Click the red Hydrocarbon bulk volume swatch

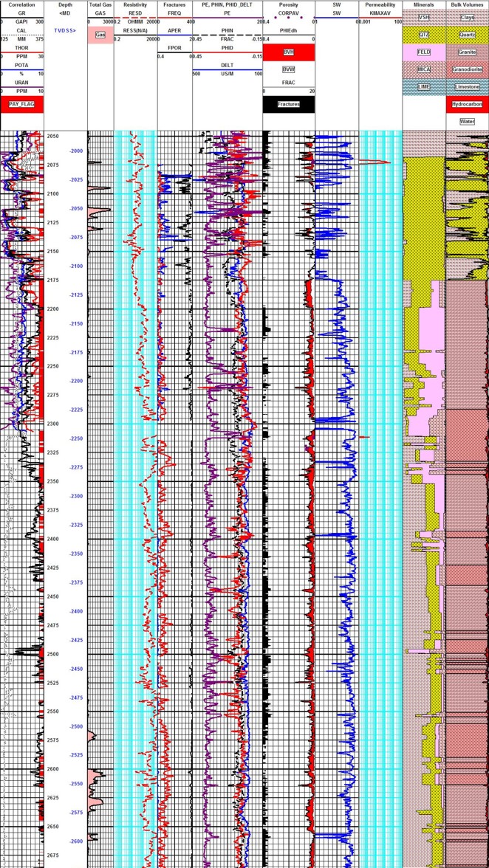coord(467,105)
